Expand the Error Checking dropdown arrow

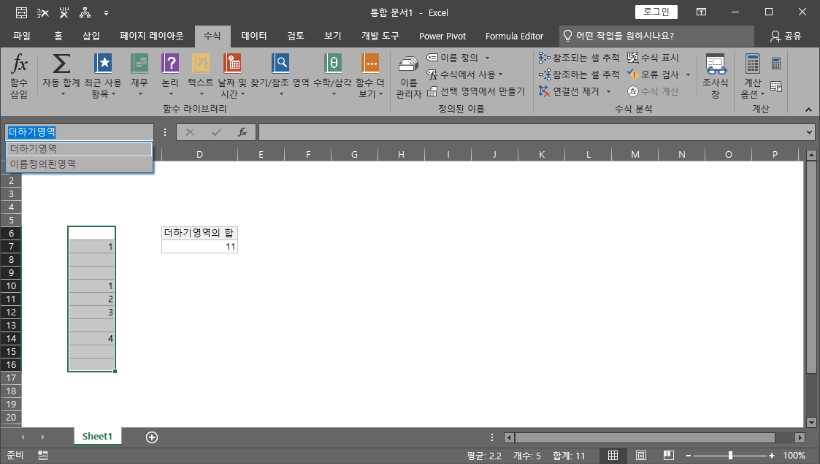[688, 74]
